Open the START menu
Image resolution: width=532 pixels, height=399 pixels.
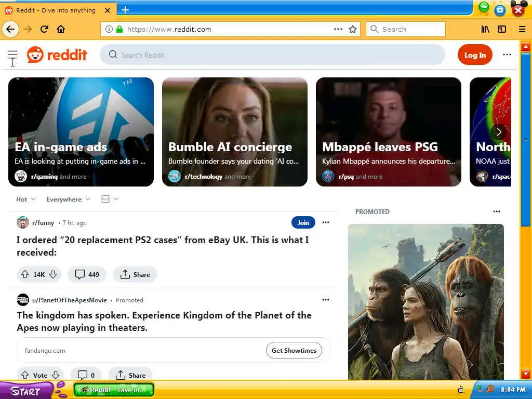coord(26,390)
